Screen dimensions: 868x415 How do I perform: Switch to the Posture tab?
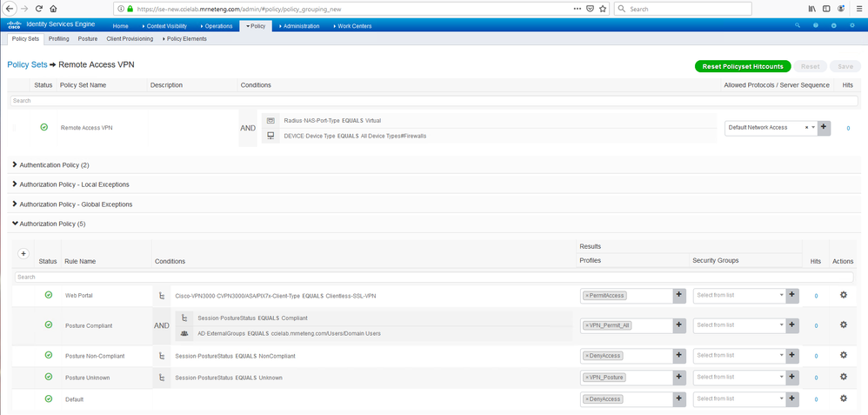(x=88, y=39)
